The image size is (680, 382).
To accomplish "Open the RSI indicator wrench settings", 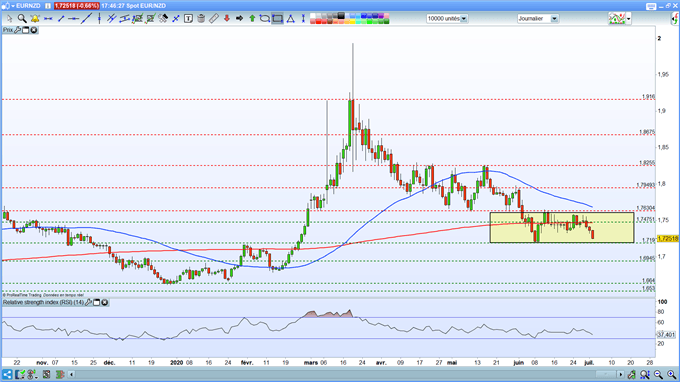I will (x=88, y=302).
